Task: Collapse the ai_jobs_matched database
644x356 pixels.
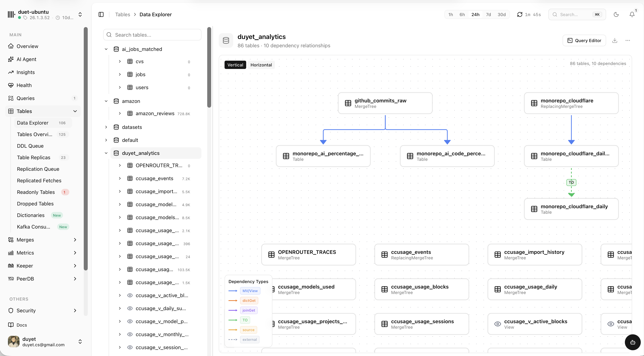Action: [x=106, y=49]
